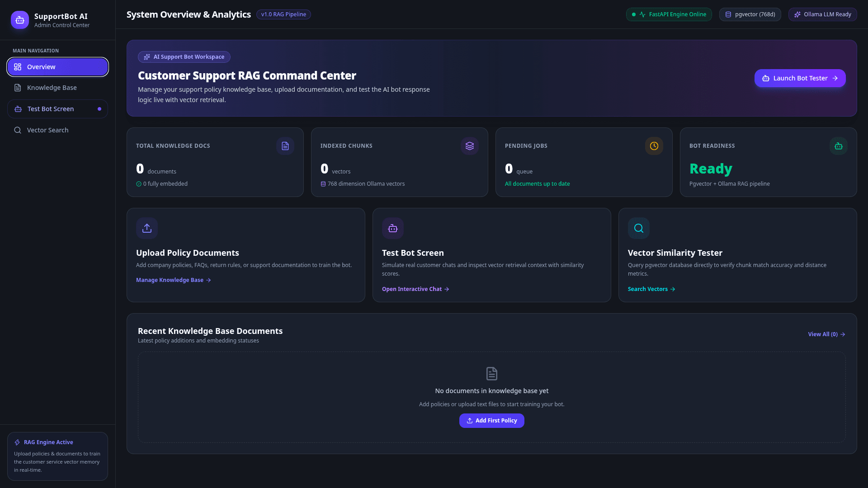Click the green 'Ready' status text
Image resolution: width=868 pixels, height=488 pixels.
coord(711,169)
